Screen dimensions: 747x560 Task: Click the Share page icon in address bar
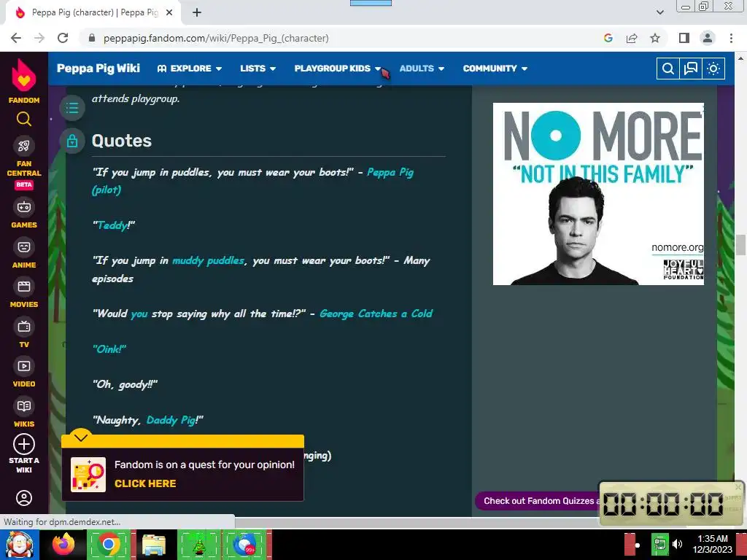(632, 38)
